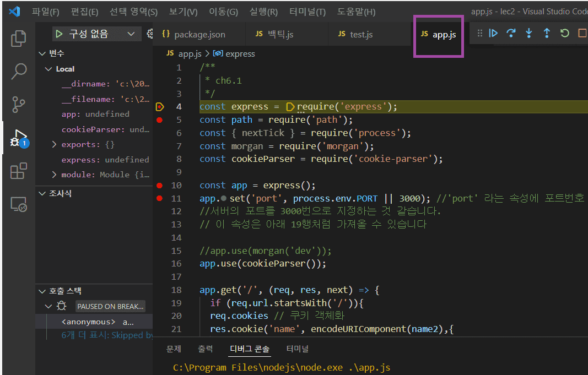The height and width of the screenshot is (375, 588).
Task: Open the 터미널(T) menu
Action: 307,12
